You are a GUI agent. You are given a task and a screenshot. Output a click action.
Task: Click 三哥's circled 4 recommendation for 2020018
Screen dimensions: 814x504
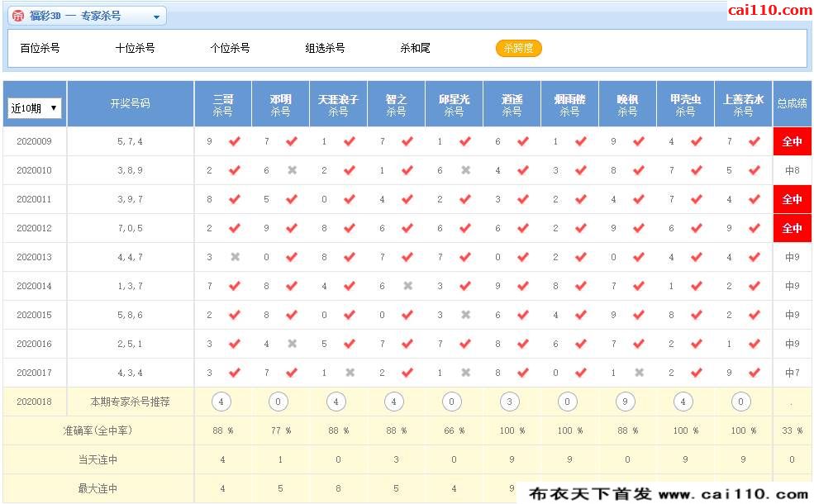221,402
